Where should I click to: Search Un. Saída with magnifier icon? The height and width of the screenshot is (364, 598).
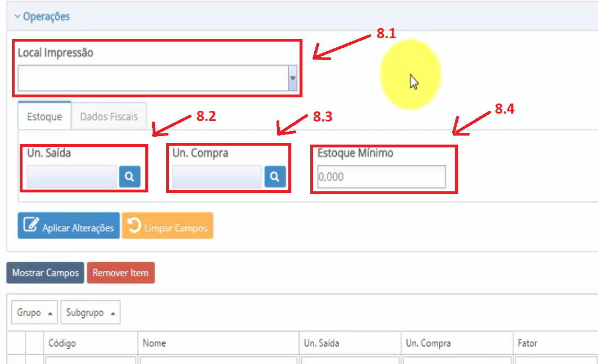[x=130, y=177]
